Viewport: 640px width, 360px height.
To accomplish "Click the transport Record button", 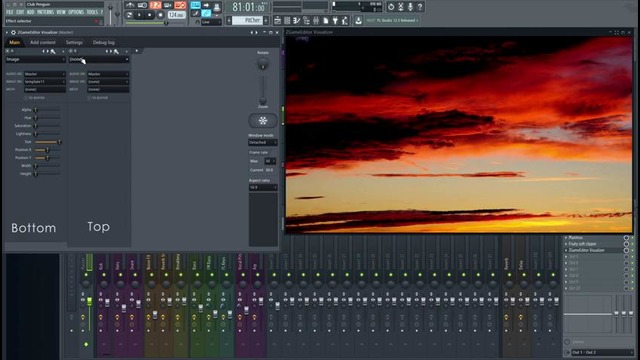I will coord(160,15).
